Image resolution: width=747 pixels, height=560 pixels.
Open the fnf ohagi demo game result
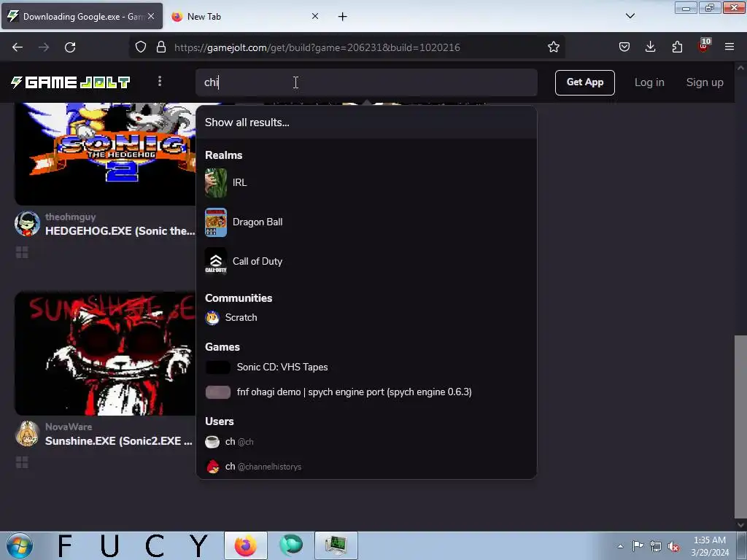point(366,392)
